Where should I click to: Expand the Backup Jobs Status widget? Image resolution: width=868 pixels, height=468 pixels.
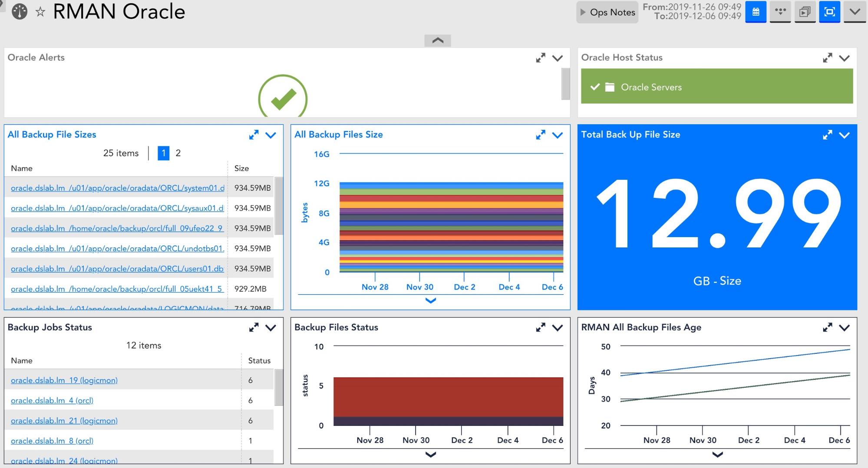tap(254, 328)
